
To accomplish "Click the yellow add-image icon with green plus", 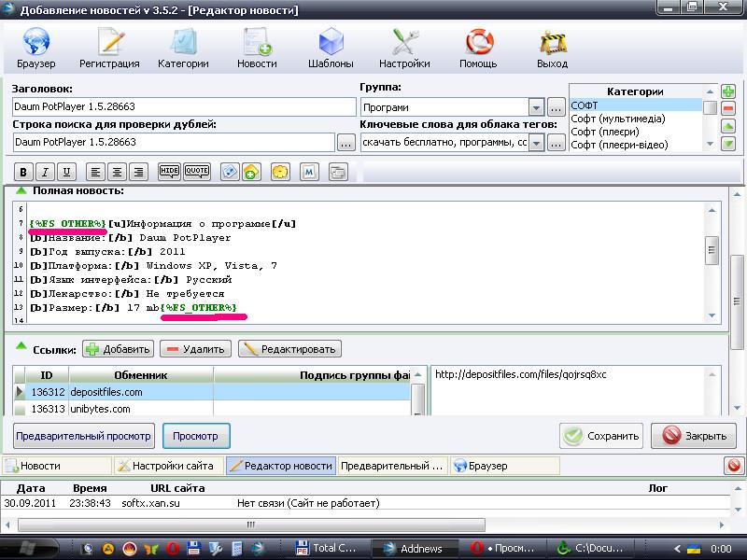I will [251, 172].
